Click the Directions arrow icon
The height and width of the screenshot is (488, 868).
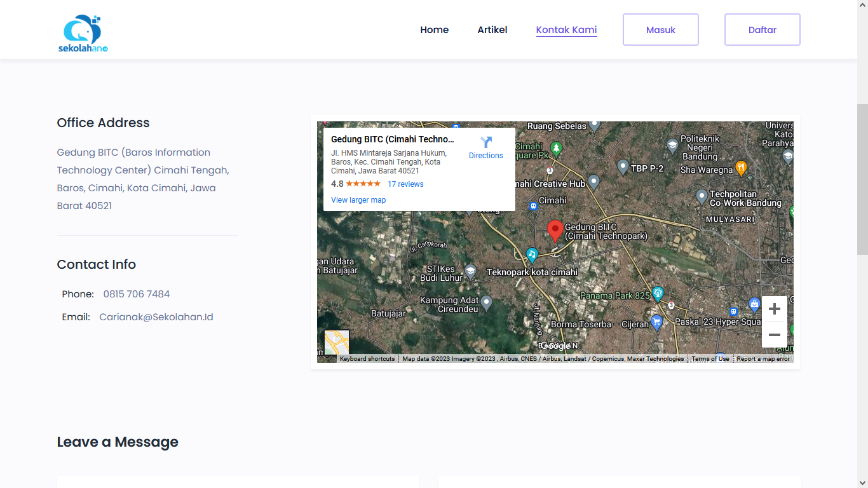point(486,142)
